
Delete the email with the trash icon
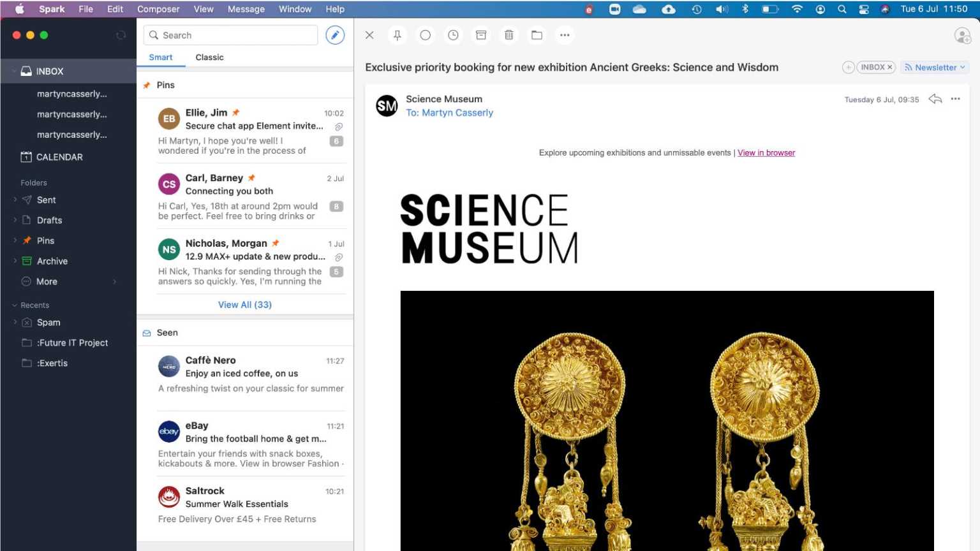point(509,35)
